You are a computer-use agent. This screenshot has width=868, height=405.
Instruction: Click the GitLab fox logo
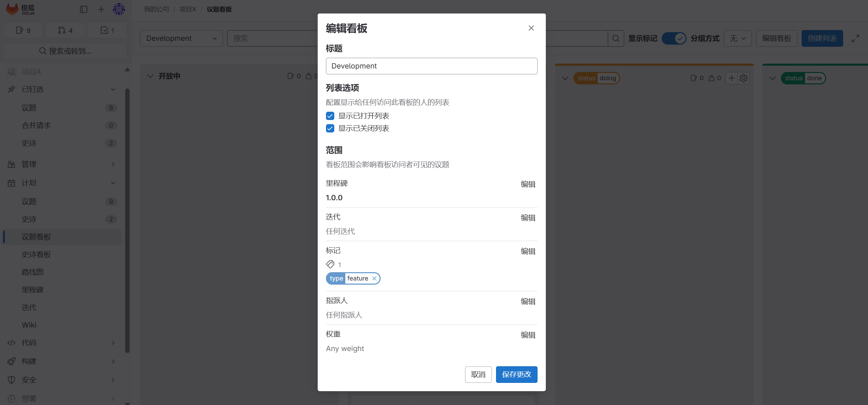pyautogui.click(x=12, y=9)
